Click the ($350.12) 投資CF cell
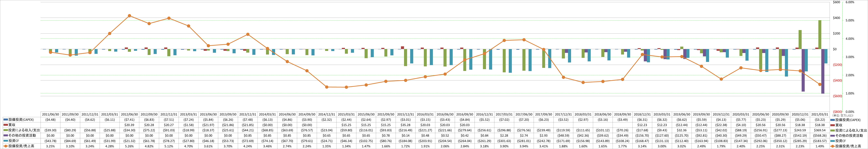 [780, 141]
